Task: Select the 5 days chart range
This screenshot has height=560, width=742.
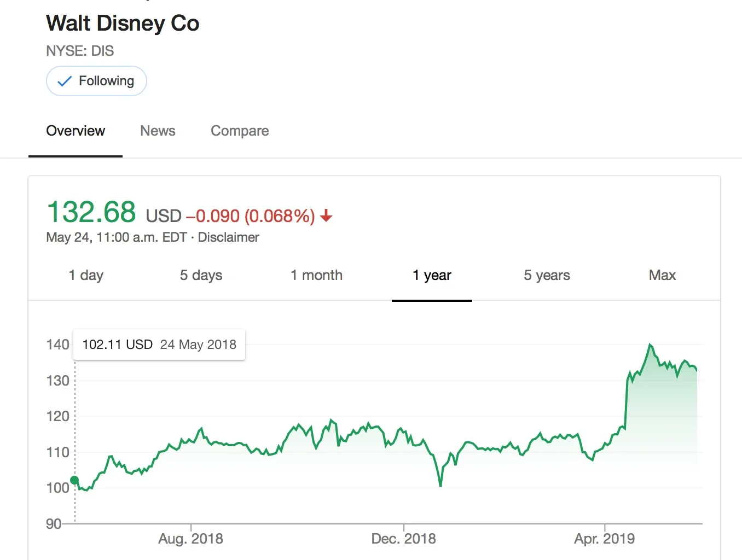Action: (x=201, y=275)
